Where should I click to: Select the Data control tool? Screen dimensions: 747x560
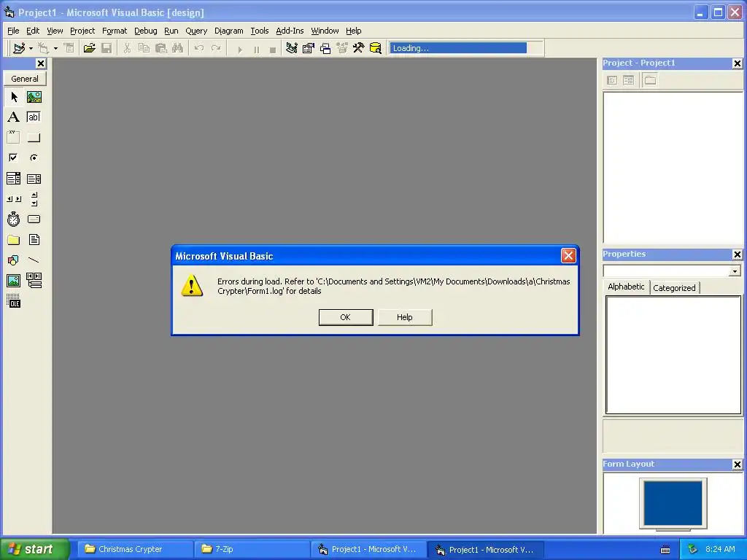click(34, 281)
